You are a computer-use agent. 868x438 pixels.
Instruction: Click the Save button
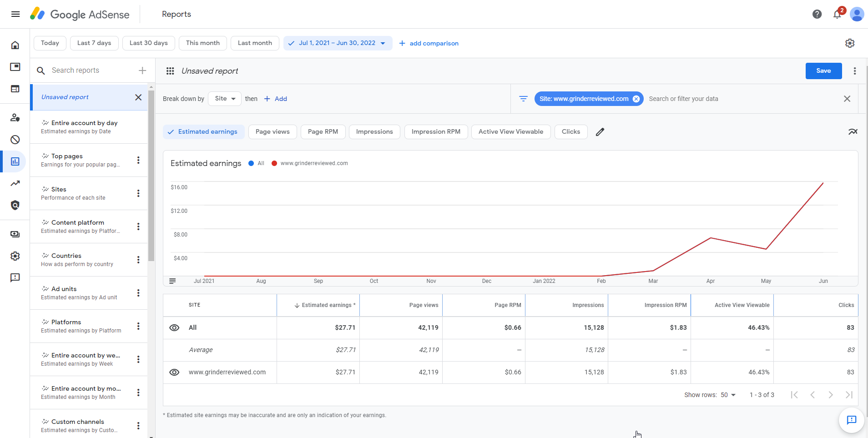pyautogui.click(x=823, y=71)
